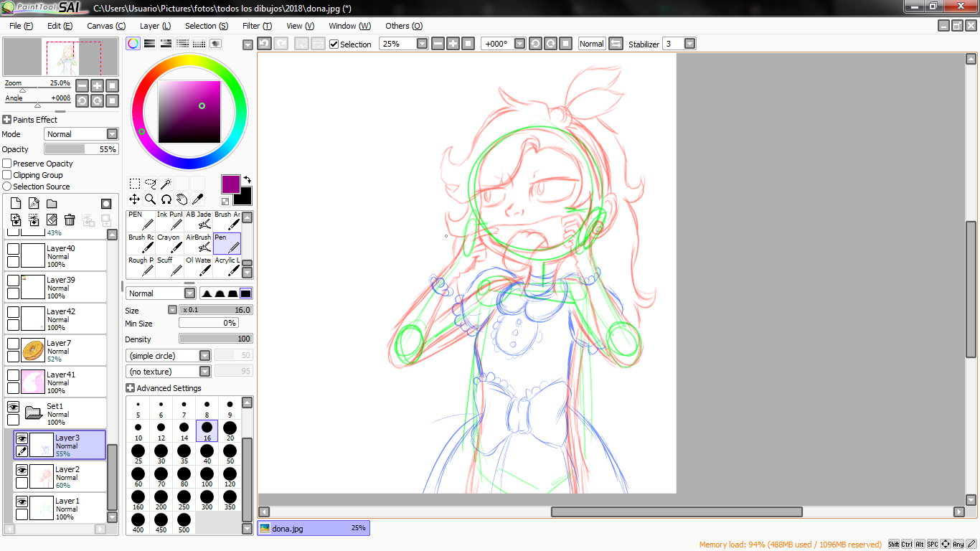
Task: Show the color swatches panel
Action: [199, 44]
